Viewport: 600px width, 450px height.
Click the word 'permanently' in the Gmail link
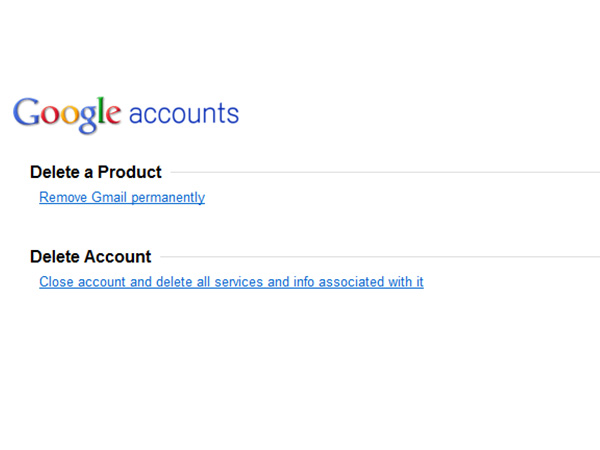click(x=168, y=197)
